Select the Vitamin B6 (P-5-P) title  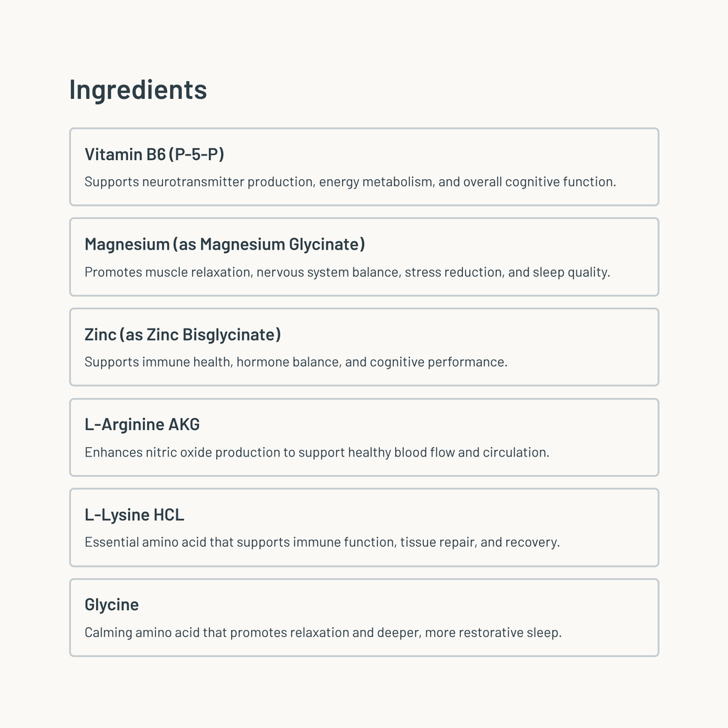pyautogui.click(x=154, y=154)
